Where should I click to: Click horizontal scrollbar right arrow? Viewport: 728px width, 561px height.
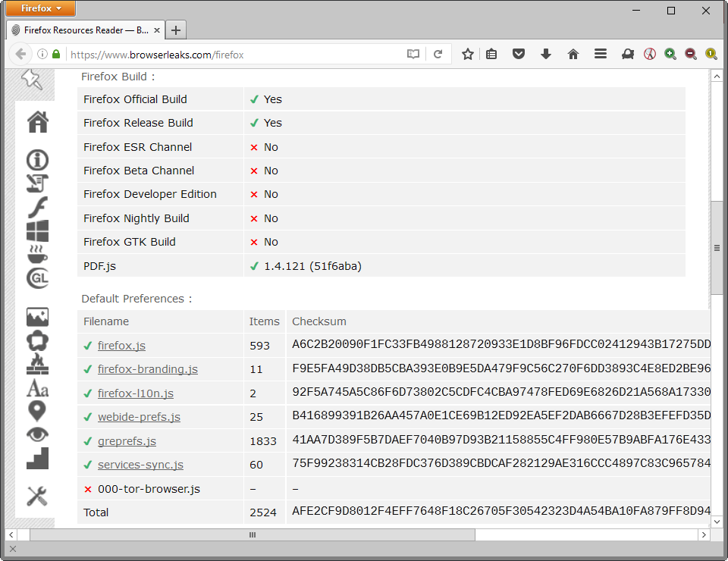coord(704,534)
